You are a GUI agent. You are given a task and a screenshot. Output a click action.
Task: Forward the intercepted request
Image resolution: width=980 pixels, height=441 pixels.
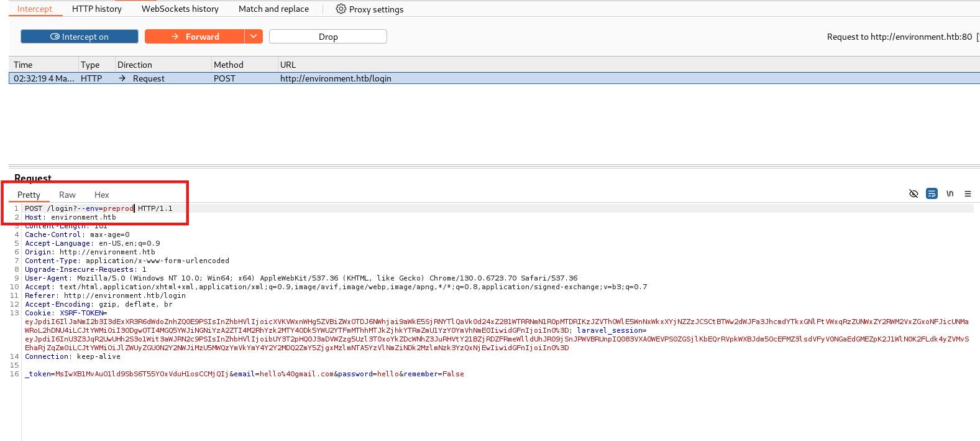coord(195,37)
